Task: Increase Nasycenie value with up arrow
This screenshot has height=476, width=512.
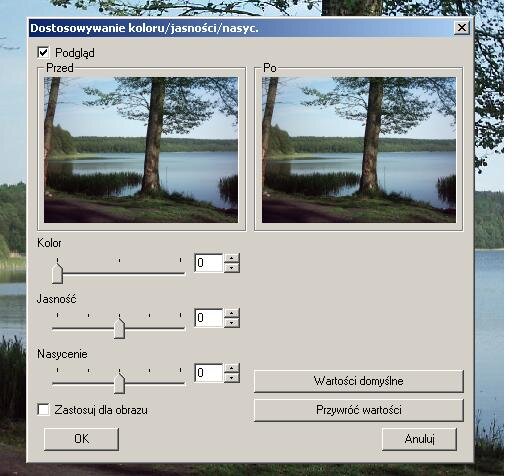Action: [x=232, y=368]
